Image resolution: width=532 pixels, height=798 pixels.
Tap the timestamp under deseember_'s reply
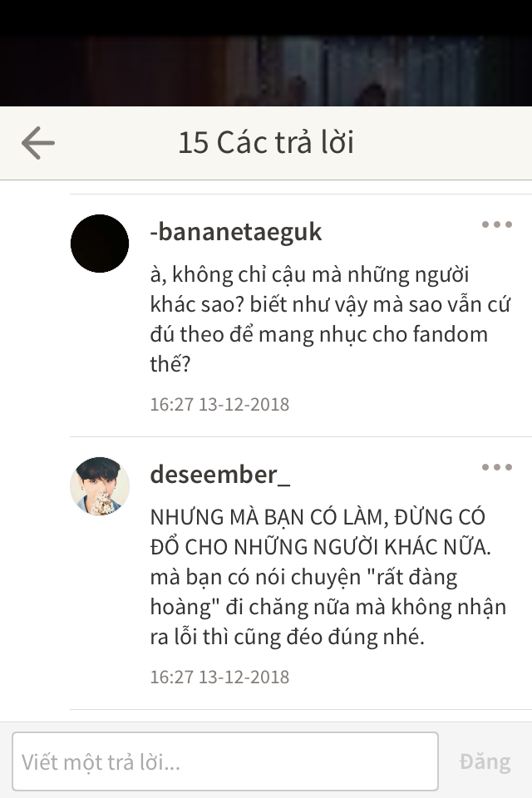[x=219, y=677]
